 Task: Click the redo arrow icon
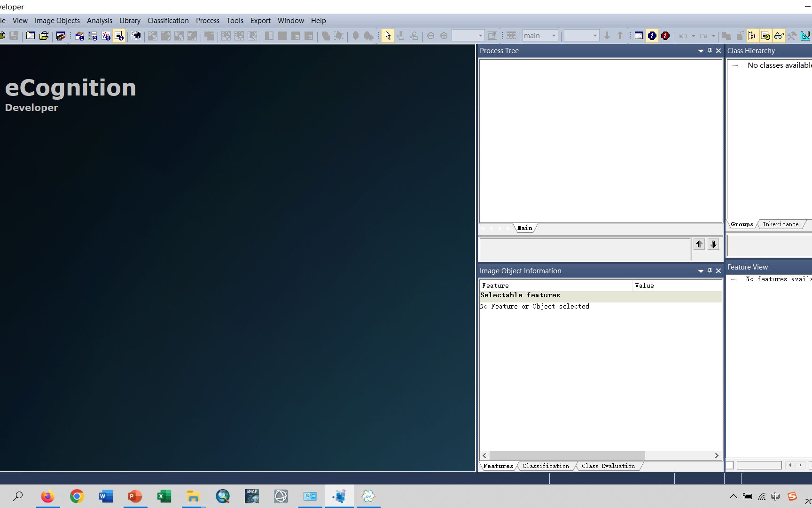pyautogui.click(x=703, y=36)
